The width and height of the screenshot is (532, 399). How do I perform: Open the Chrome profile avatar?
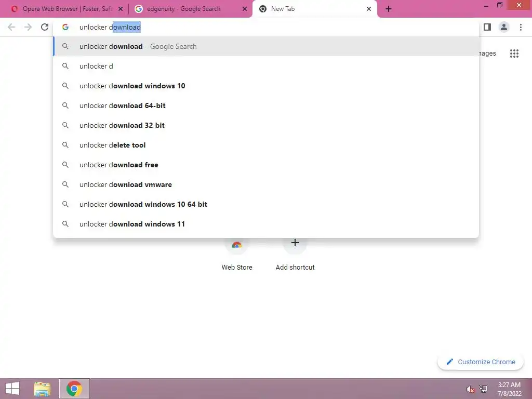(504, 27)
